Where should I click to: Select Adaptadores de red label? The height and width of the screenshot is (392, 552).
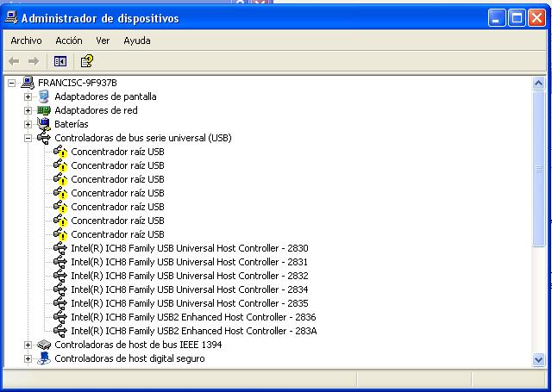pyautogui.click(x=96, y=110)
